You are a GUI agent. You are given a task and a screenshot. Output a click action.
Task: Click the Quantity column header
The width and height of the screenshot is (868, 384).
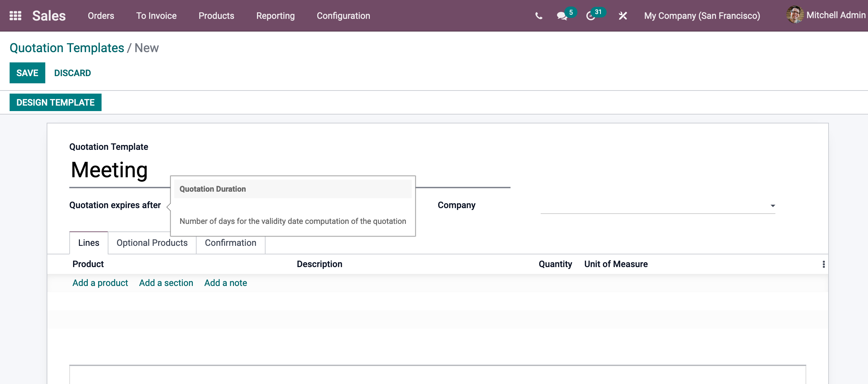(555, 264)
